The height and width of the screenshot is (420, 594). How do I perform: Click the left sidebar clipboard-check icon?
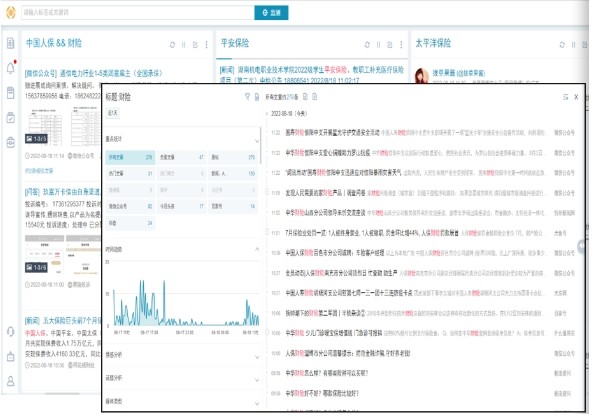11,118
